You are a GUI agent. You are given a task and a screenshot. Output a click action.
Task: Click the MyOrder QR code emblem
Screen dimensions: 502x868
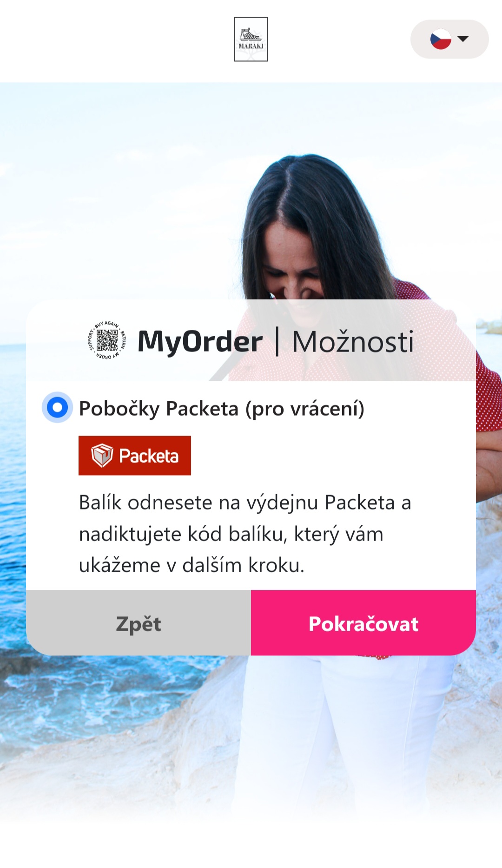pos(107,340)
